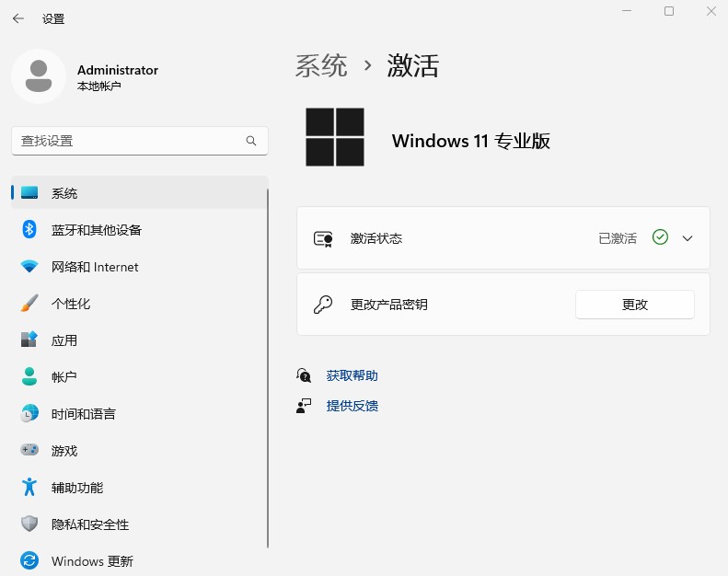Click the shield icon for 隐私和安全性
728x576 pixels.
[x=29, y=524]
